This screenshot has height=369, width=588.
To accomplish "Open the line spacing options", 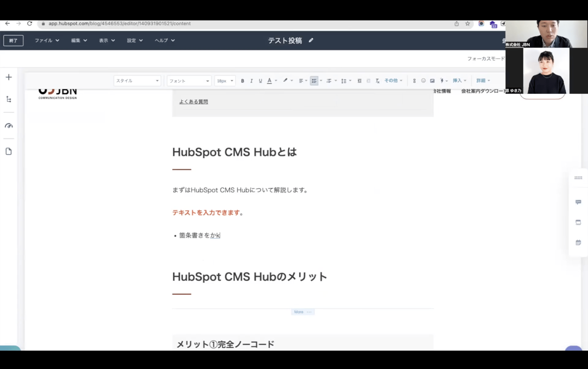I will tap(346, 81).
